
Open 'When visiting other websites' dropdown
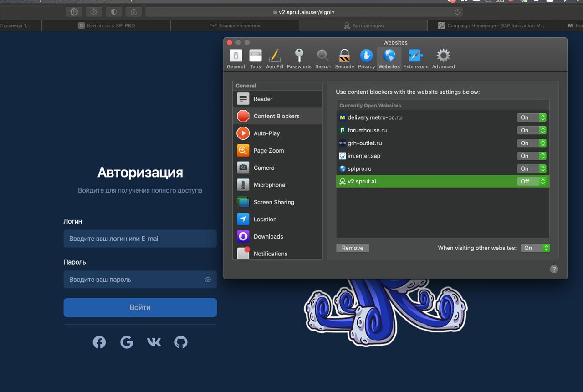coord(535,248)
